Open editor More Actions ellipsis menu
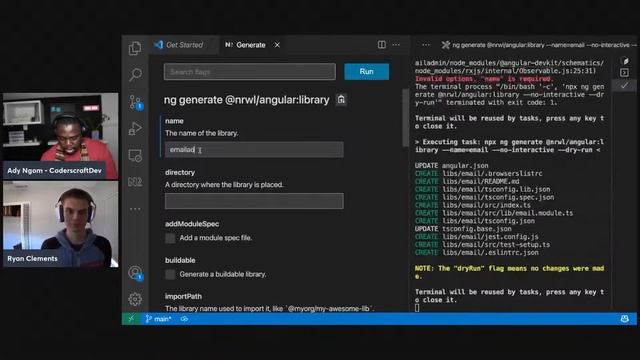Image resolution: width=640 pixels, height=360 pixels. pyautogui.click(x=396, y=44)
